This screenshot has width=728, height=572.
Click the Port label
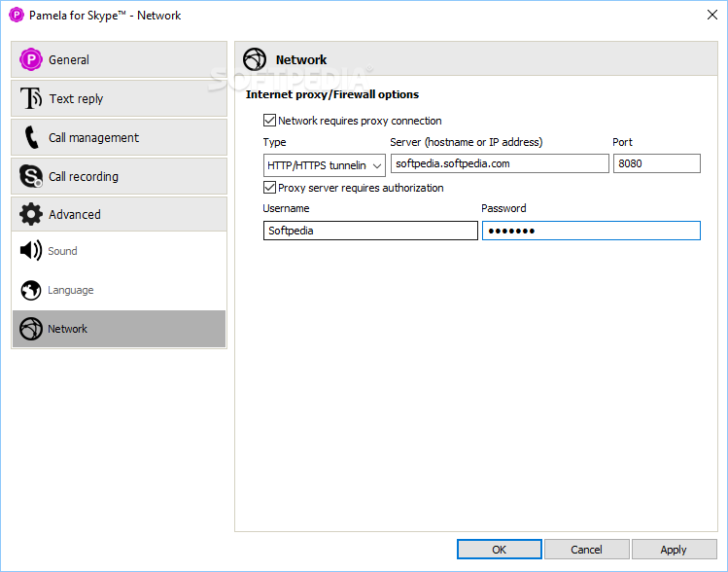(622, 142)
